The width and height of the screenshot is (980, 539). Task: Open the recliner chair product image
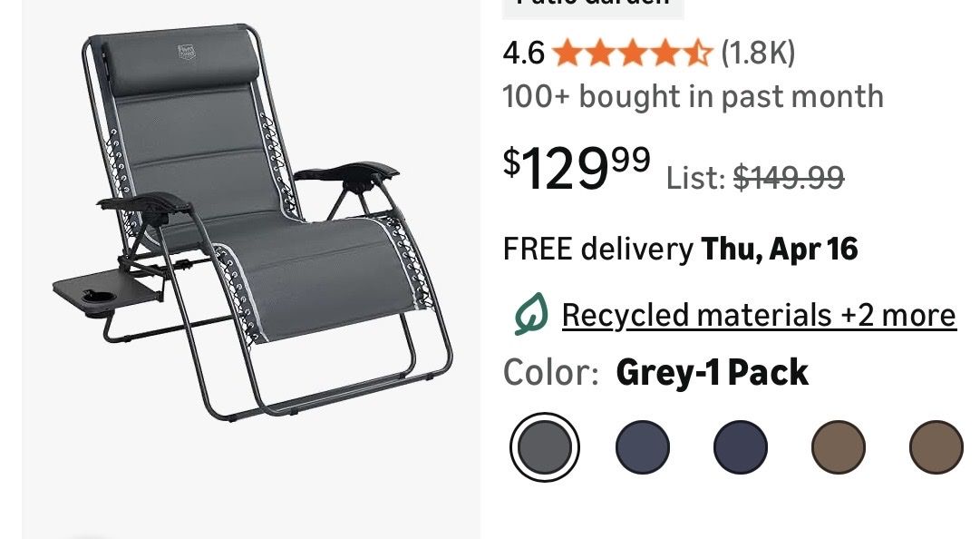tap(251, 225)
